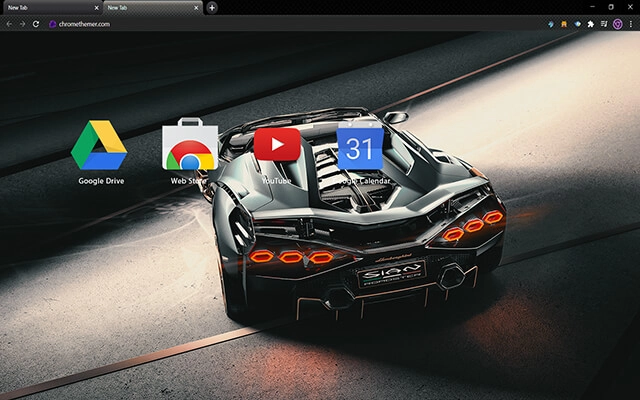
Task: Minimize the Chrome window
Action: pos(593,7)
